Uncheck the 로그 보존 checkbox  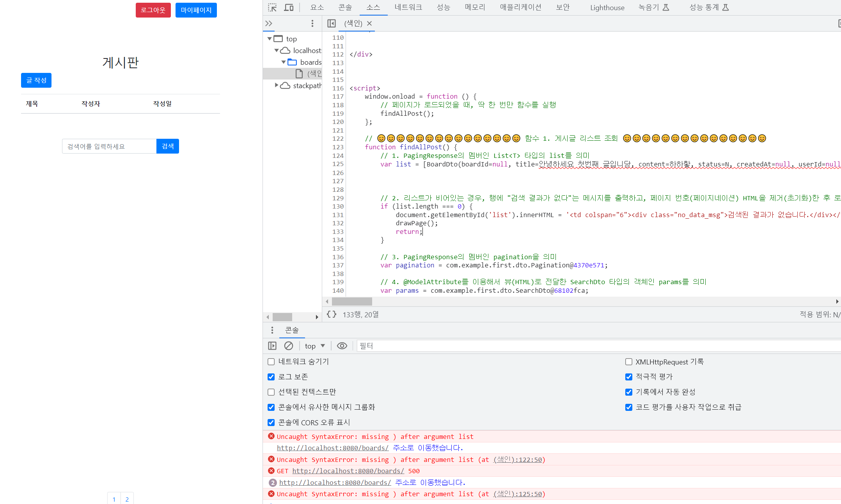(271, 377)
